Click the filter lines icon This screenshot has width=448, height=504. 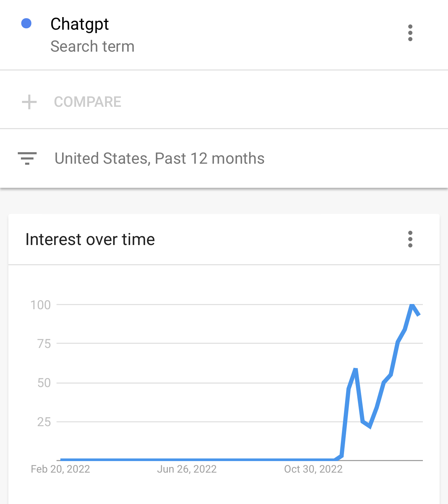pos(27,158)
